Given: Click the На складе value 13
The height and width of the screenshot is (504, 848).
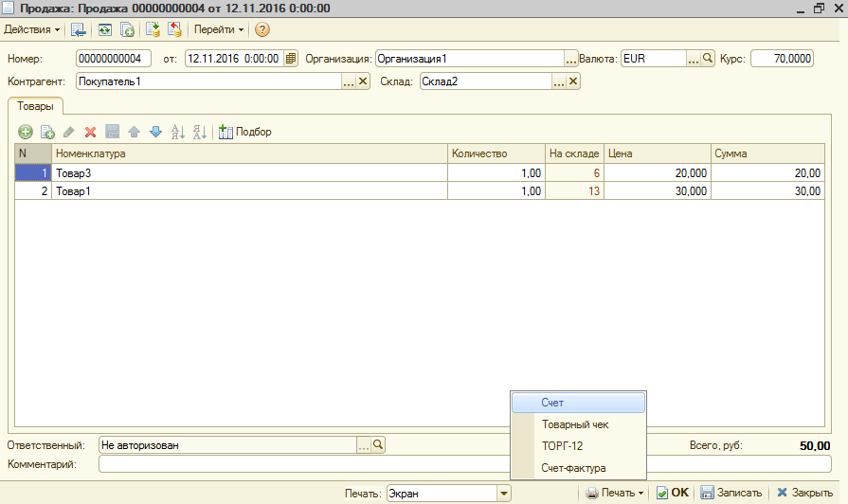Looking at the screenshot, I should (574, 190).
